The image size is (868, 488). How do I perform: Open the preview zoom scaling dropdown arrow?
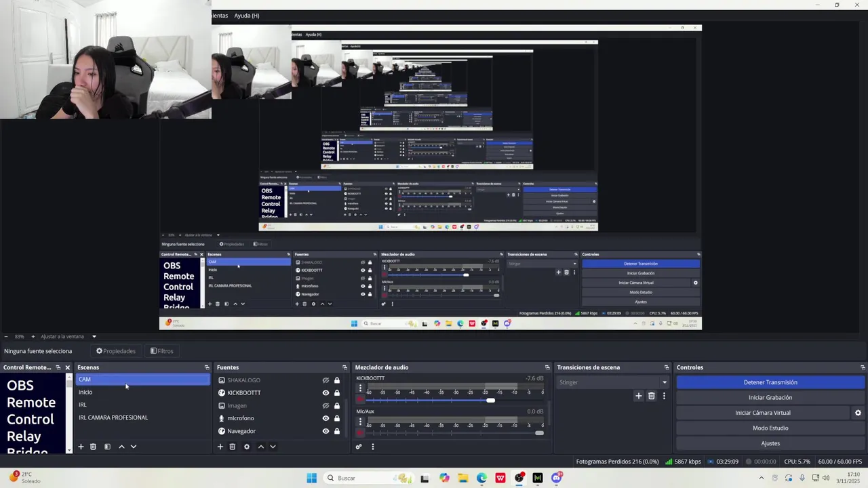point(94,336)
